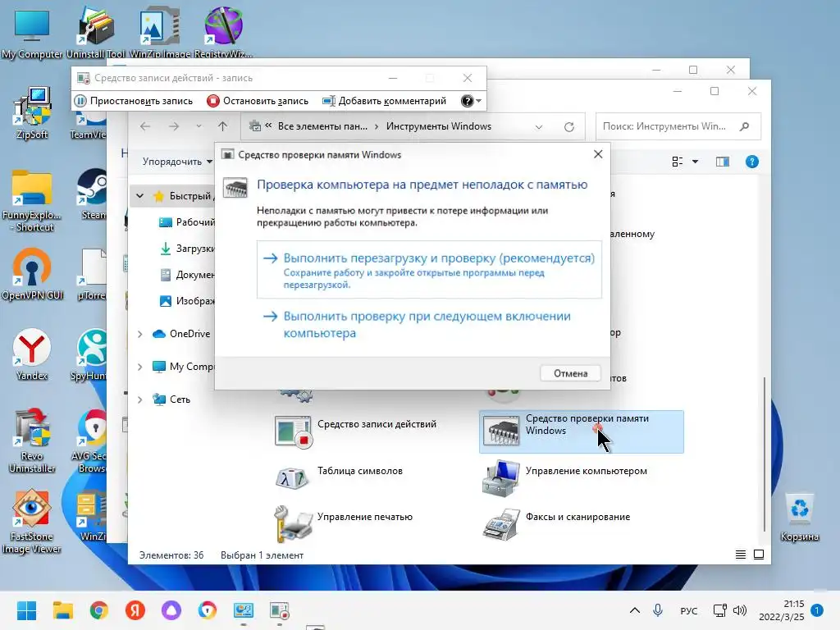Launch Yandex browser desktop icon
Viewport: 840px width, 630px height.
(x=32, y=354)
